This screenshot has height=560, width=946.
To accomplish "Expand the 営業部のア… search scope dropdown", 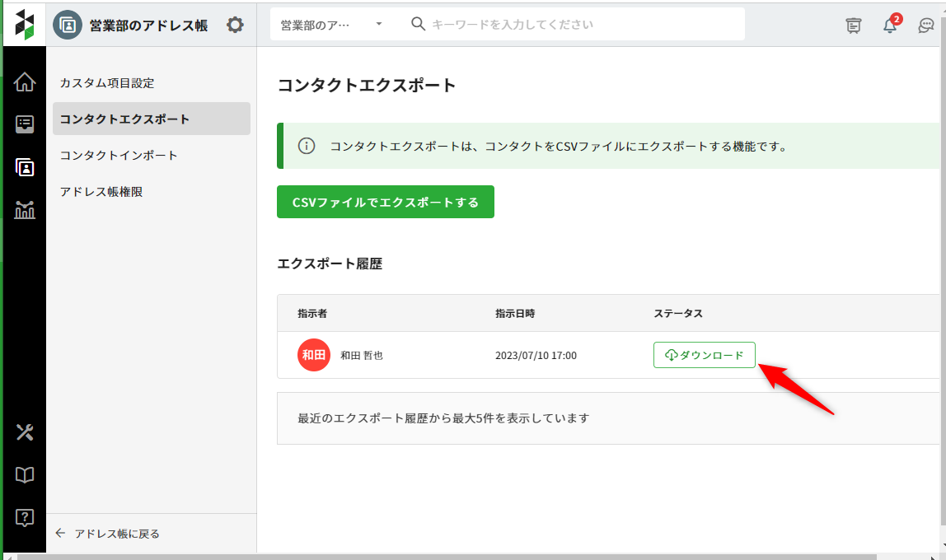I will coord(332,25).
